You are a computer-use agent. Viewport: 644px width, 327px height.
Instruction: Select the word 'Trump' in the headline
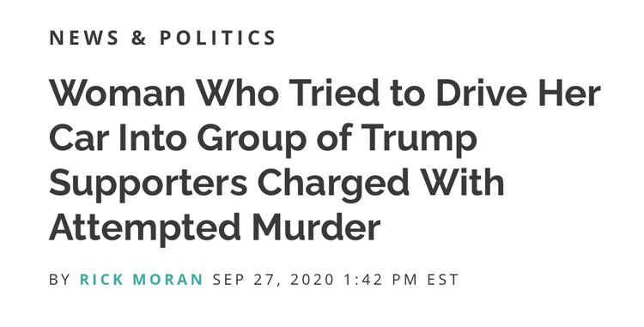click(419, 138)
